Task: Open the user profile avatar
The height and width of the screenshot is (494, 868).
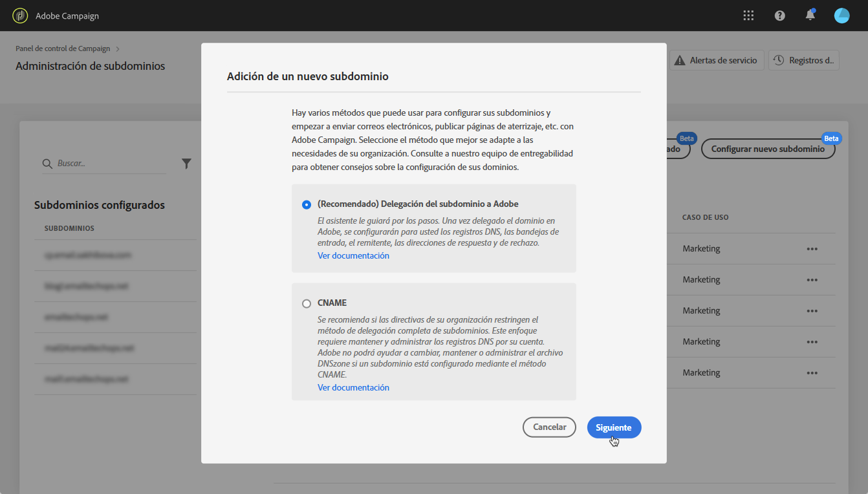Action: coord(841,16)
